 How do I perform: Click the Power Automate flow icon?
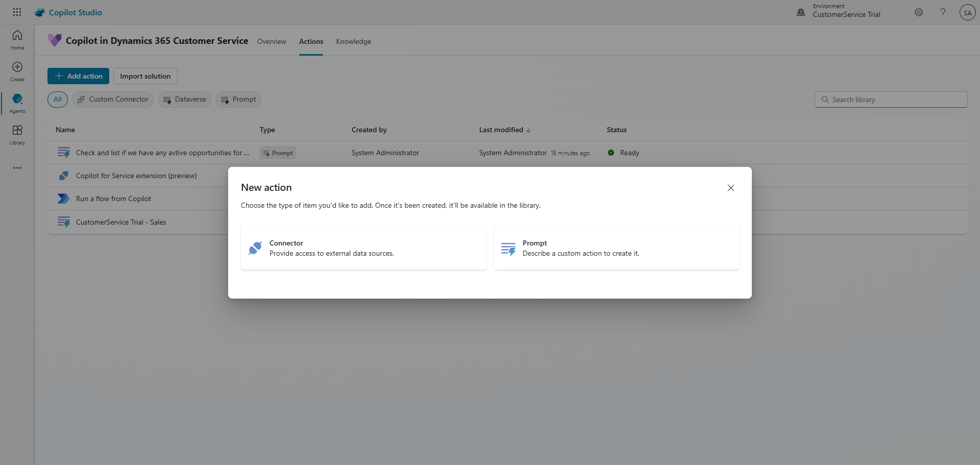coord(63,199)
